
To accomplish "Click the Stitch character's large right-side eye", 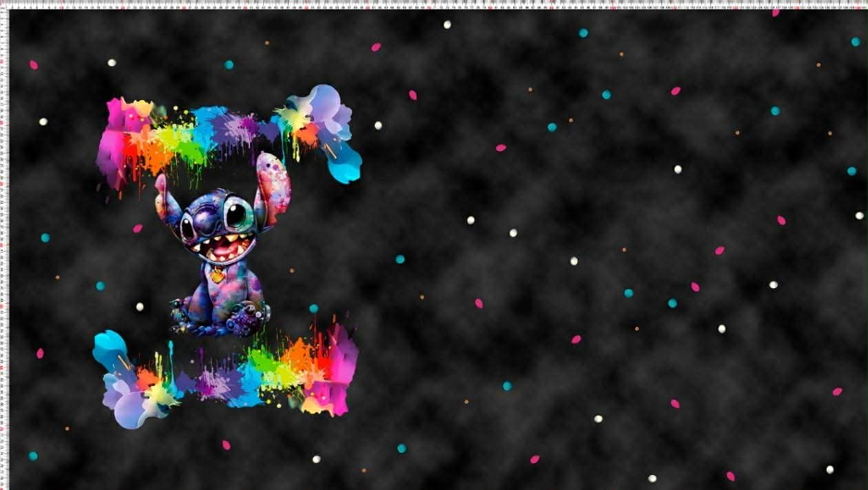I will (236, 214).
